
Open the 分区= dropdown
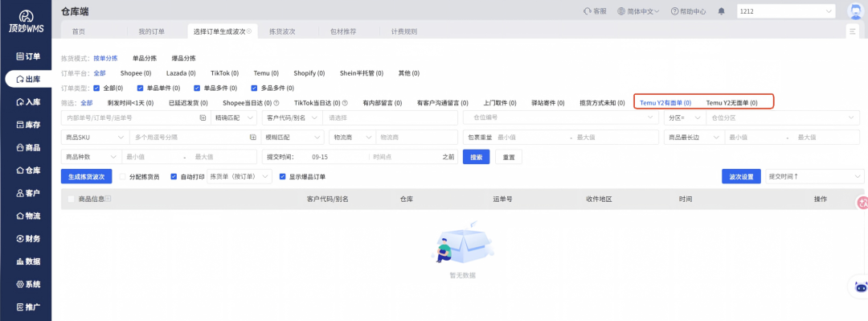tap(684, 118)
